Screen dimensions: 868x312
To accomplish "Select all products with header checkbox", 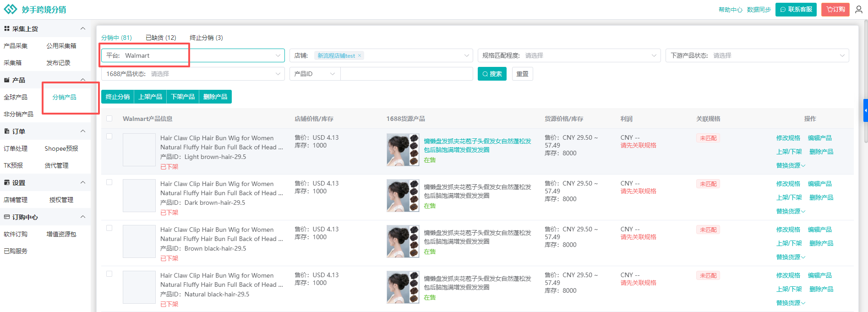I will pos(109,119).
